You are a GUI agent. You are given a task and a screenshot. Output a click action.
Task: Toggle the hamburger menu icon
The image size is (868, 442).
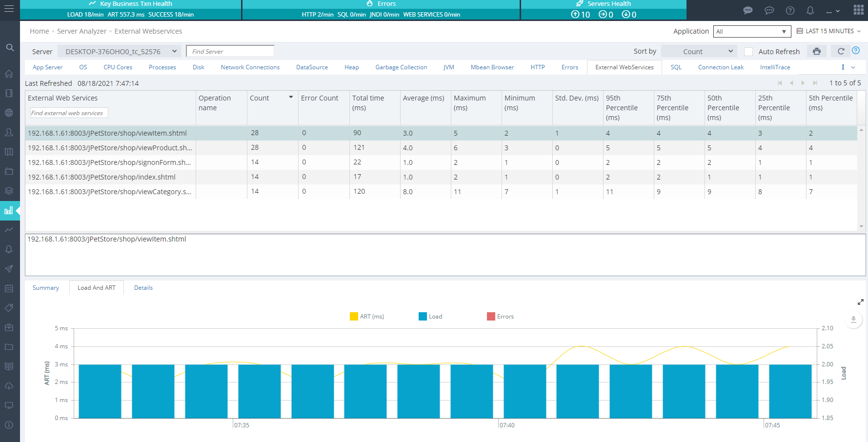(9, 9)
